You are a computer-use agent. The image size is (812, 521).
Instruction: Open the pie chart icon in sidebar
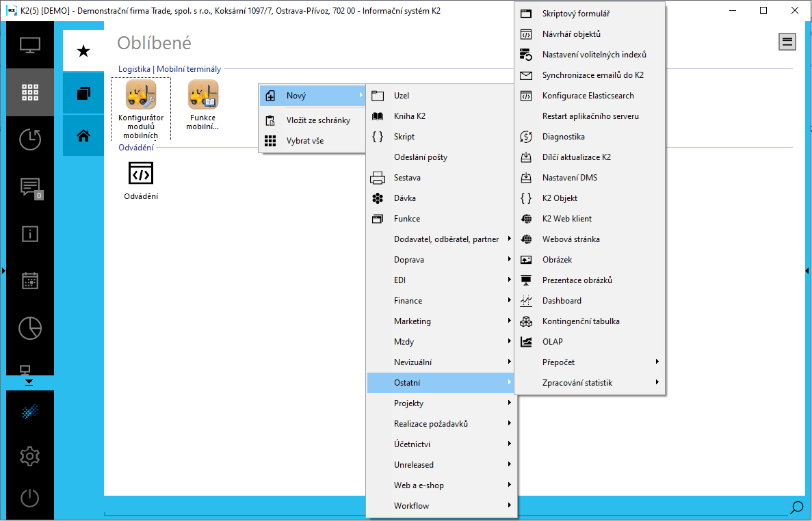pos(30,328)
